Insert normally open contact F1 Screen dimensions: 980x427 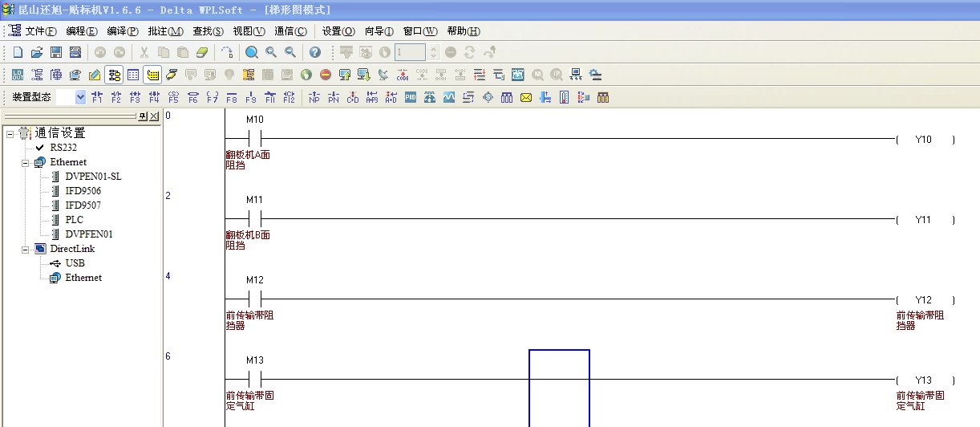coord(97,97)
